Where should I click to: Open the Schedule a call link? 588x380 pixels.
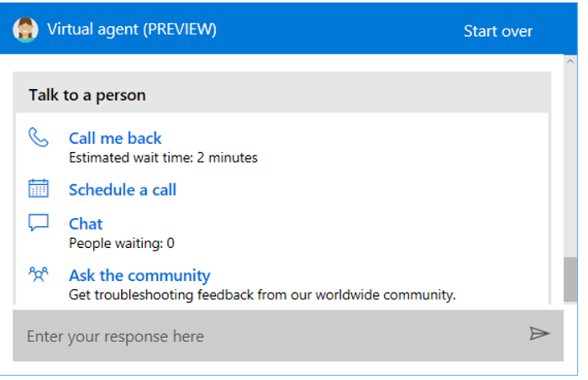(123, 190)
